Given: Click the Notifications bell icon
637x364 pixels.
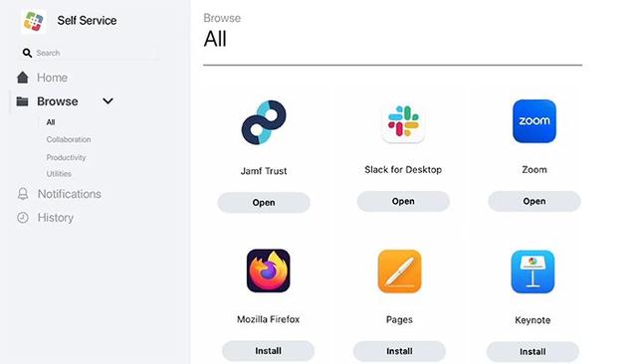Looking at the screenshot, I should [23, 194].
